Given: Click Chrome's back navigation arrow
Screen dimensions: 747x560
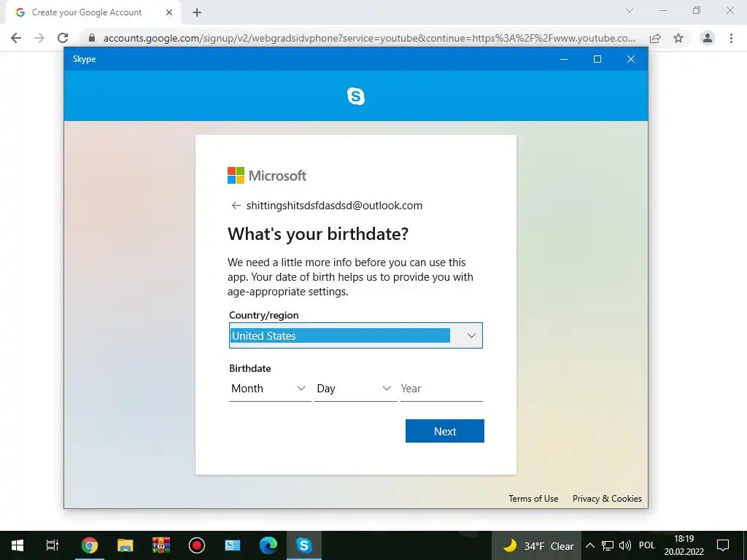Looking at the screenshot, I should click(16, 38).
